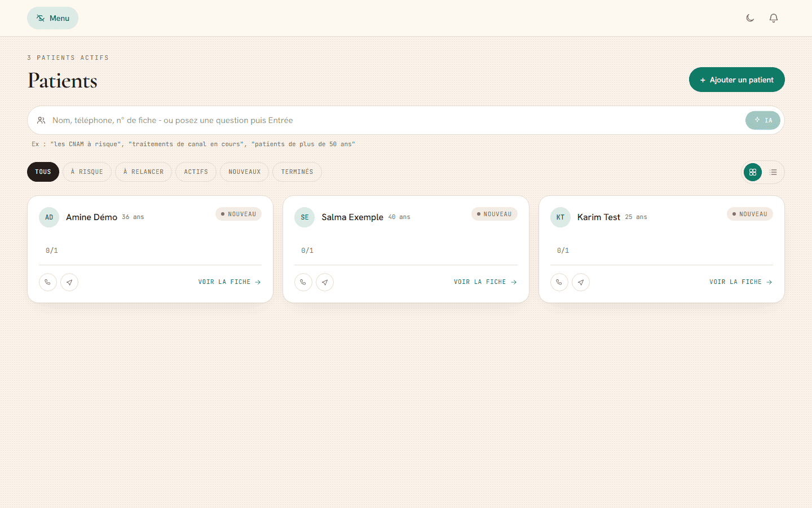Click the AD avatar of Amine Démo
The image size is (812, 508).
click(x=49, y=217)
